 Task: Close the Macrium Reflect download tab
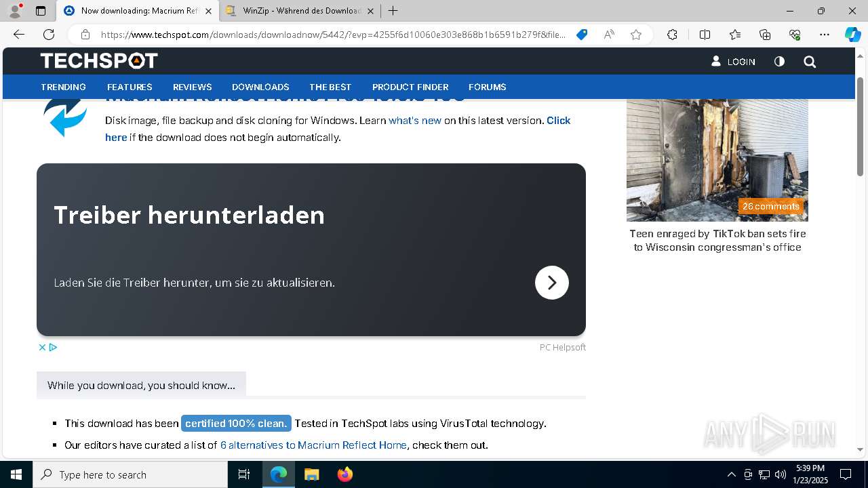coord(208,11)
